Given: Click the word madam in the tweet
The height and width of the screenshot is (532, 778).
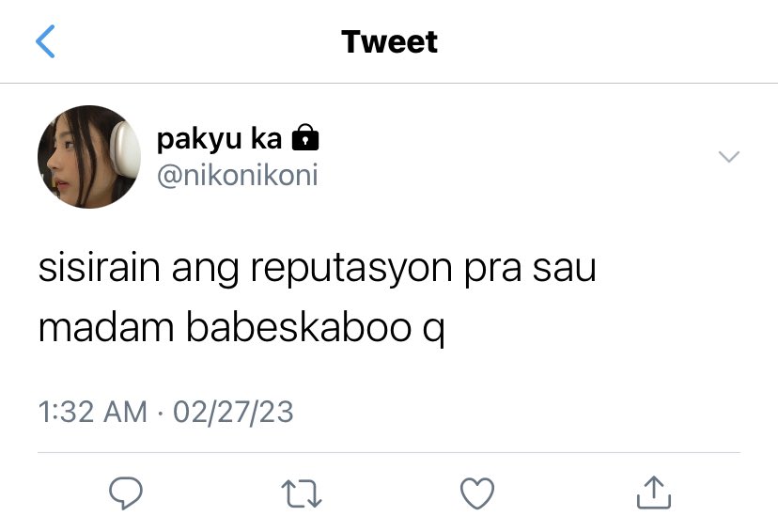Looking at the screenshot, I should point(106,327).
